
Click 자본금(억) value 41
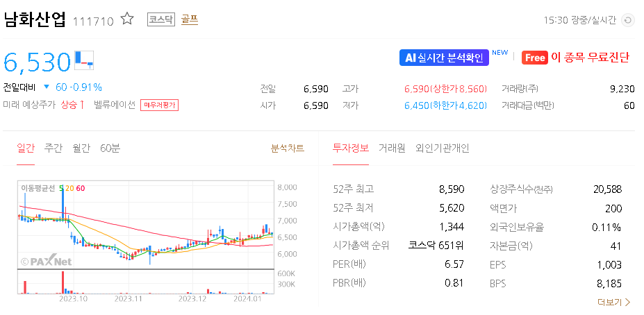tap(616, 246)
